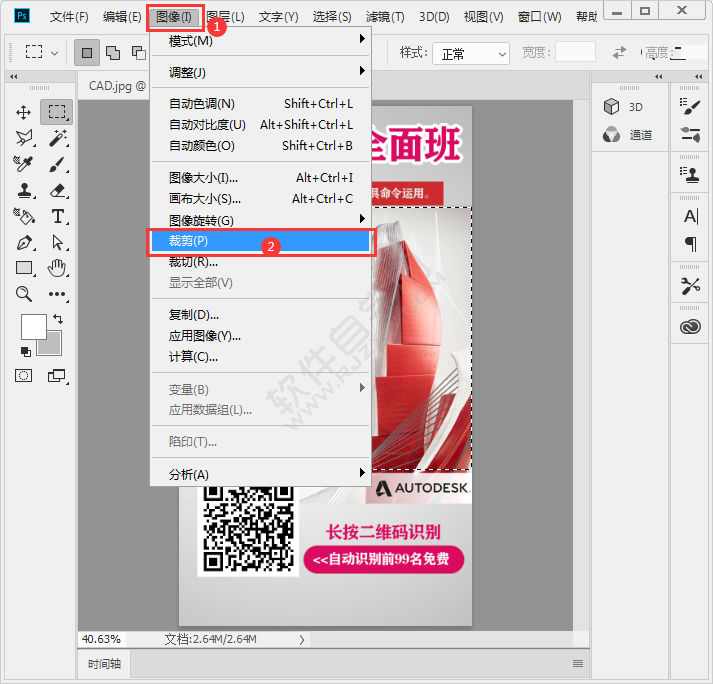This screenshot has width=713, height=684.
Task: Expand the 图像旋转(G) submenu
Action: pos(261,220)
